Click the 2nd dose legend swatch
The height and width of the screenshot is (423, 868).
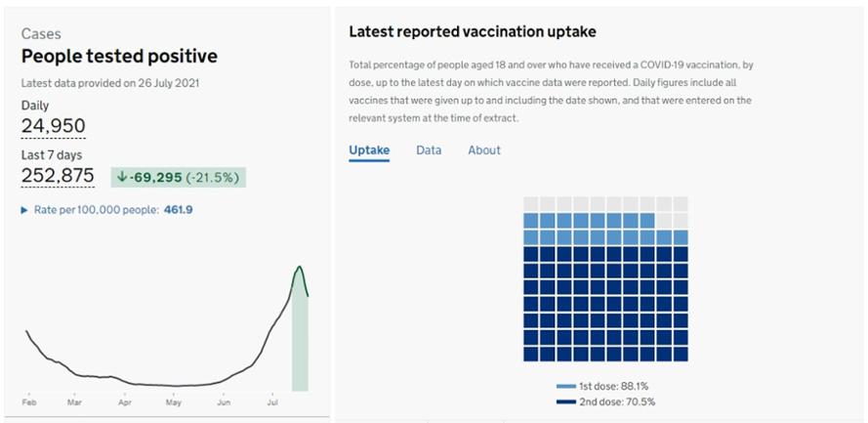coord(566,402)
